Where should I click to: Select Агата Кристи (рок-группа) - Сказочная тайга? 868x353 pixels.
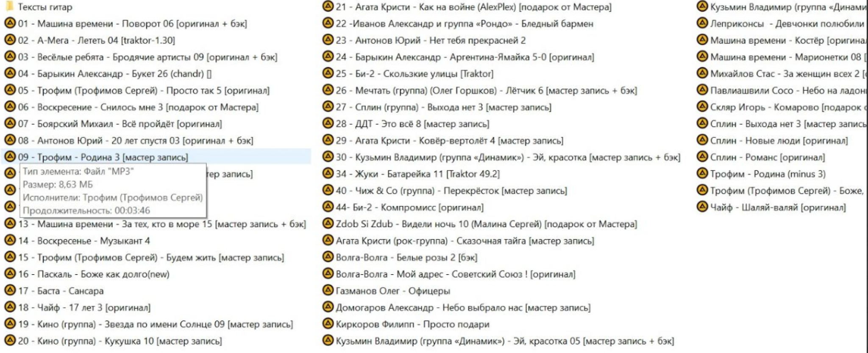[465, 241]
